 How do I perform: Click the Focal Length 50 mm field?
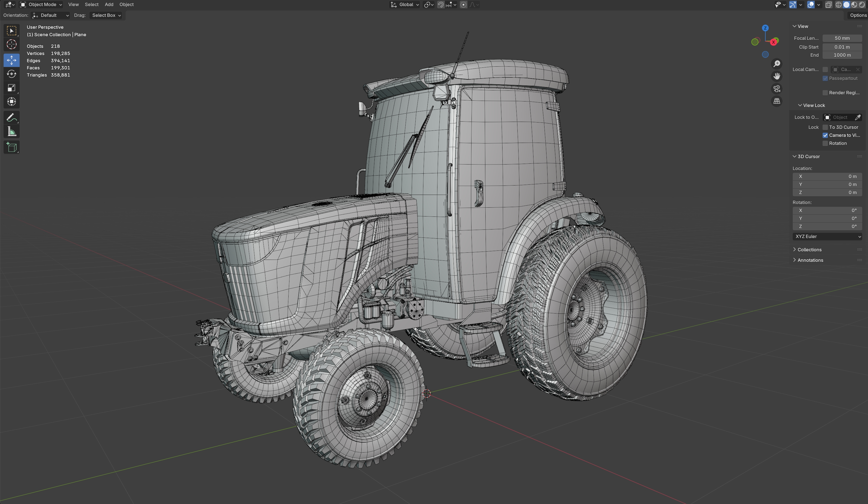coord(842,38)
